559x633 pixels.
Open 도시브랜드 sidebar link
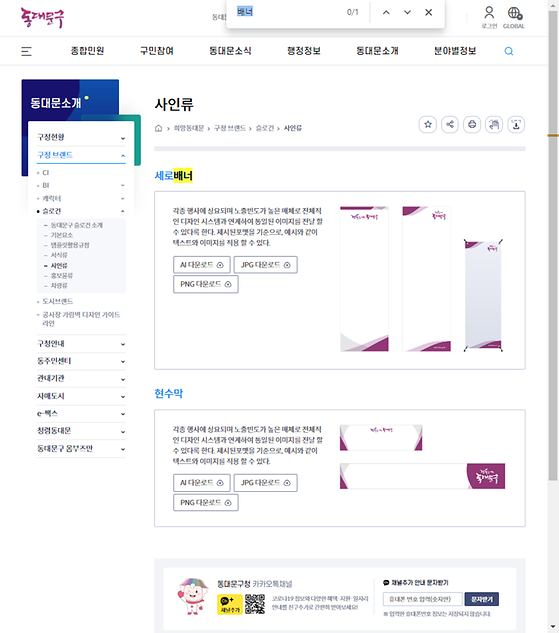coord(58,301)
